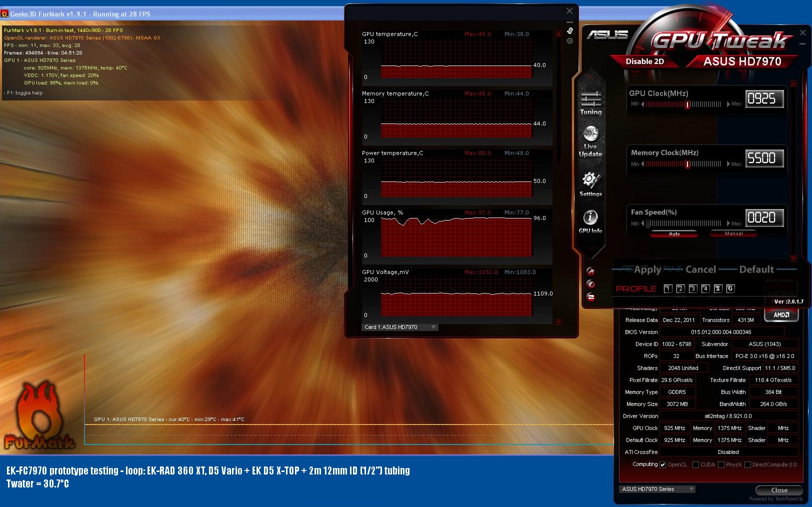Open the Settings section in GPU Tweak
Screen dimensions: 812x507
590,184
